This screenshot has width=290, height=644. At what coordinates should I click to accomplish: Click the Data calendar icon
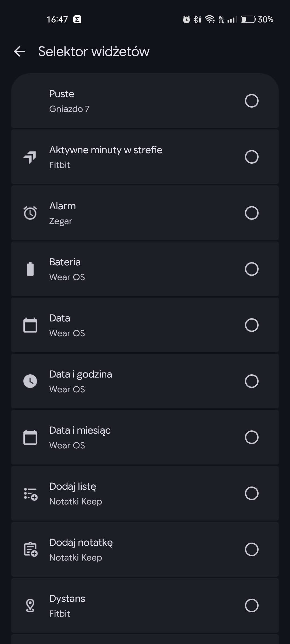[x=30, y=325]
